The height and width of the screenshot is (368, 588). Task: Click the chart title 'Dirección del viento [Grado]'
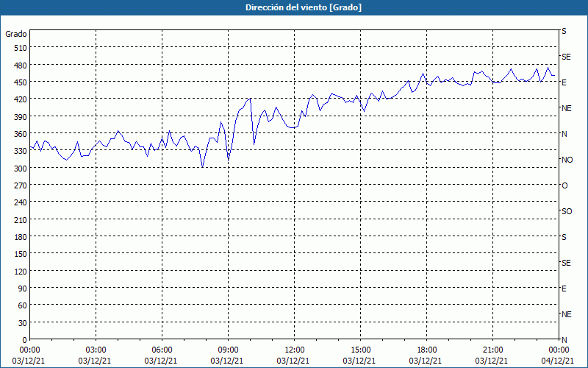point(304,7)
